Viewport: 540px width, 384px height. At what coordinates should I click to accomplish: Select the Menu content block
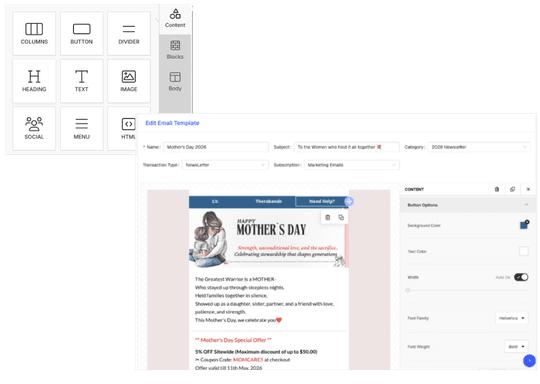(x=82, y=128)
